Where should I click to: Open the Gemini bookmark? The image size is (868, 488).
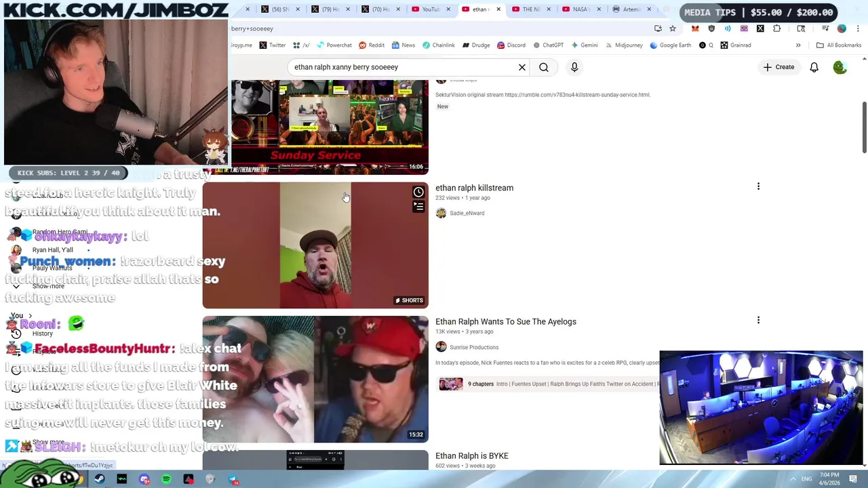click(x=585, y=45)
